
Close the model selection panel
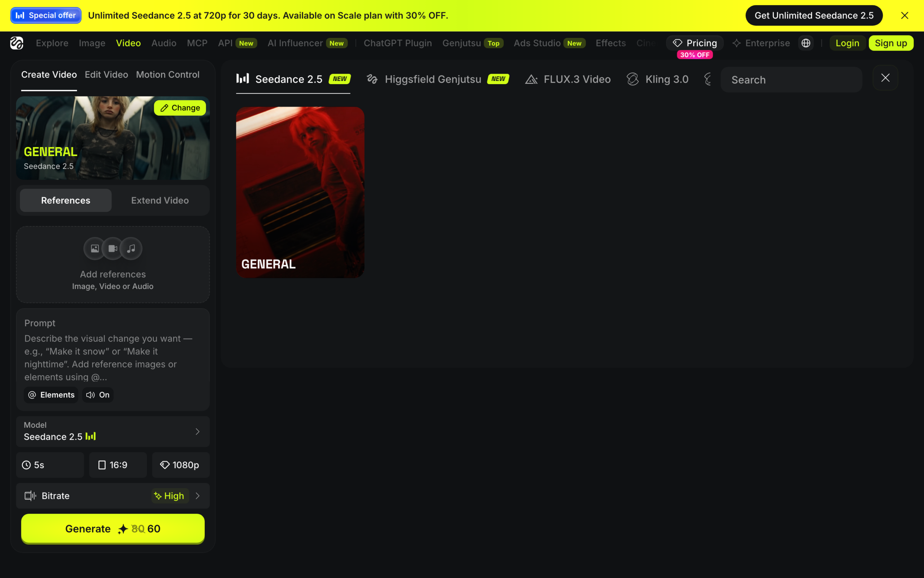click(885, 78)
